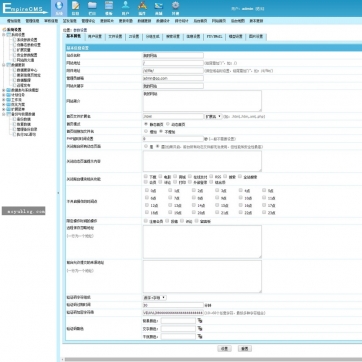Image resolution: width=362 pixels, height=362 pixels.
Task: Open 执行SQL语句 in the sidebar tree
Action: coord(26,134)
